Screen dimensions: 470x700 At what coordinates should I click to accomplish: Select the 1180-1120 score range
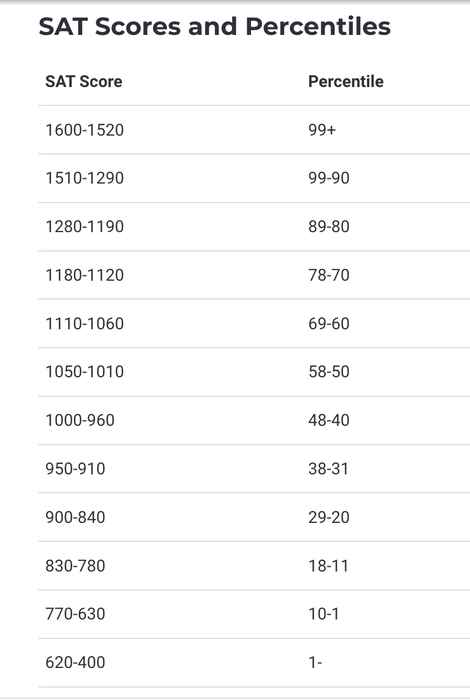(85, 275)
